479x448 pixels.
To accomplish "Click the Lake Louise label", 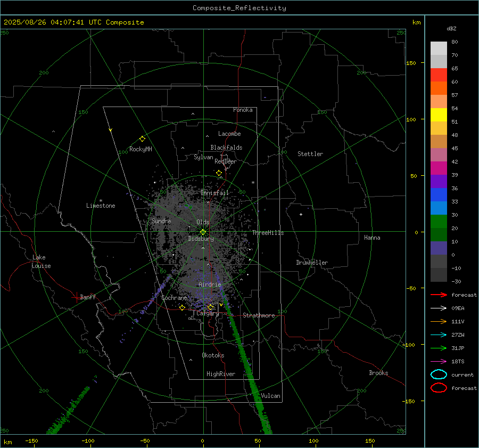I will click(x=41, y=262).
